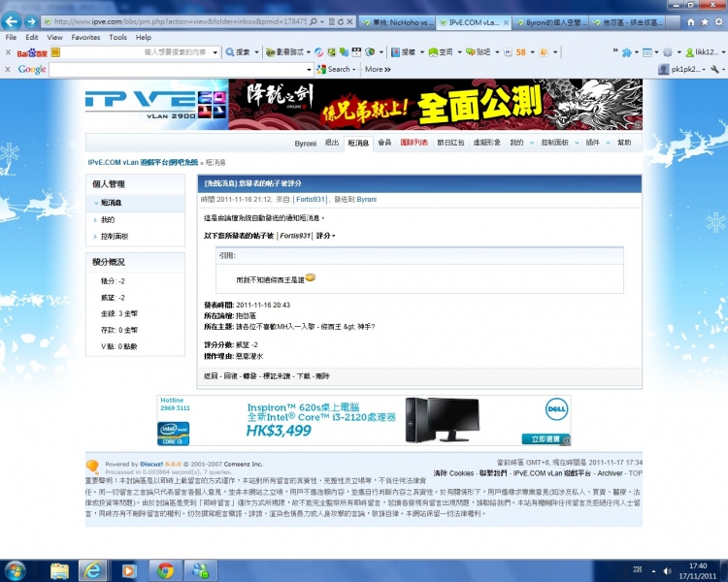Click the red nav link after 會員
The height and width of the screenshot is (582, 728).
pos(414,143)
